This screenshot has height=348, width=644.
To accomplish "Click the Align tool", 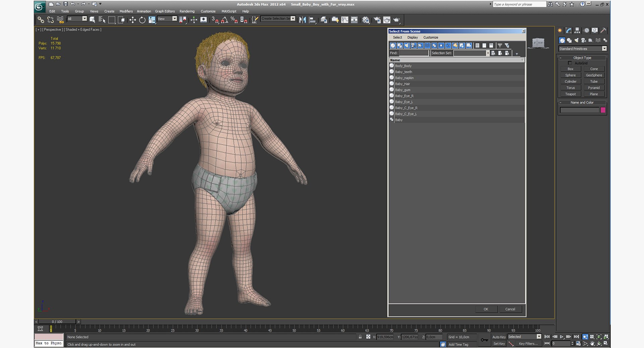I will pyautogui.click(x=312, y=20).
